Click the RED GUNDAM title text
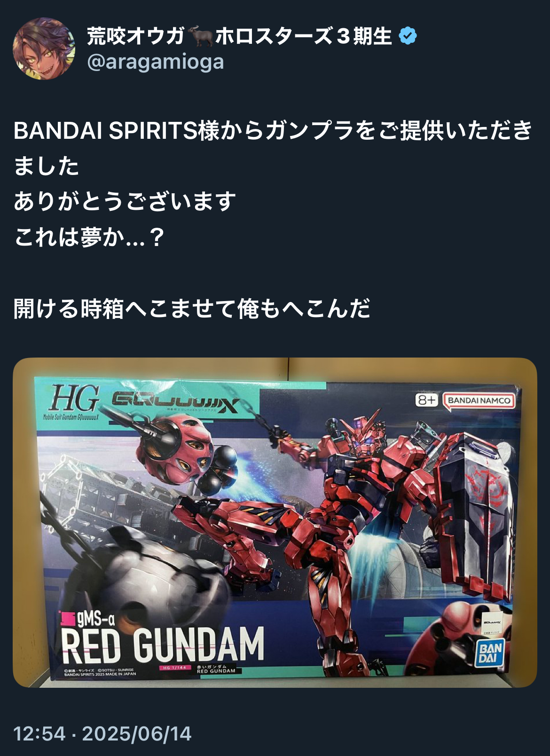The image size is (550, 756). click(x=163, y=645)
